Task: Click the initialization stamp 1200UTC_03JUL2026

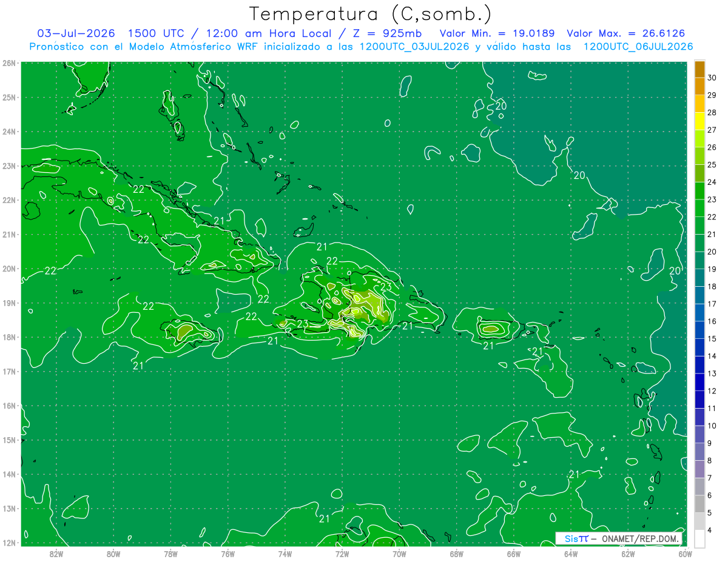Action: (x=414, y=47)
